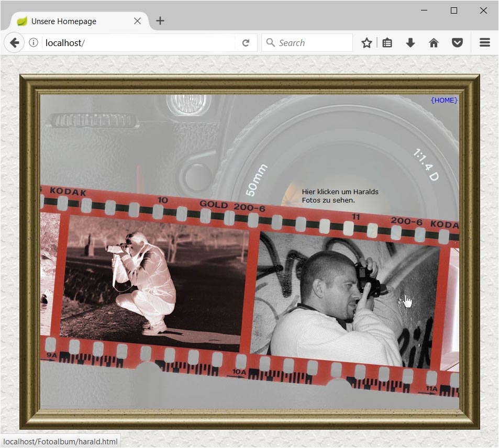
Task: Close the Unsere Homepage tab
Action: point(137,21)
